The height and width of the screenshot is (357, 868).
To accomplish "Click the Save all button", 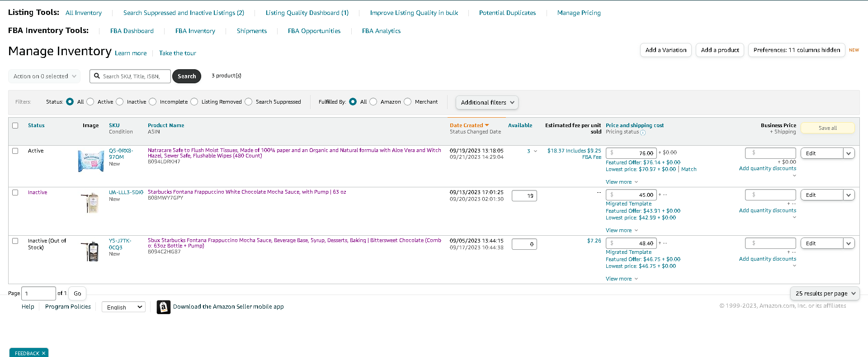I will click(828, 128).
